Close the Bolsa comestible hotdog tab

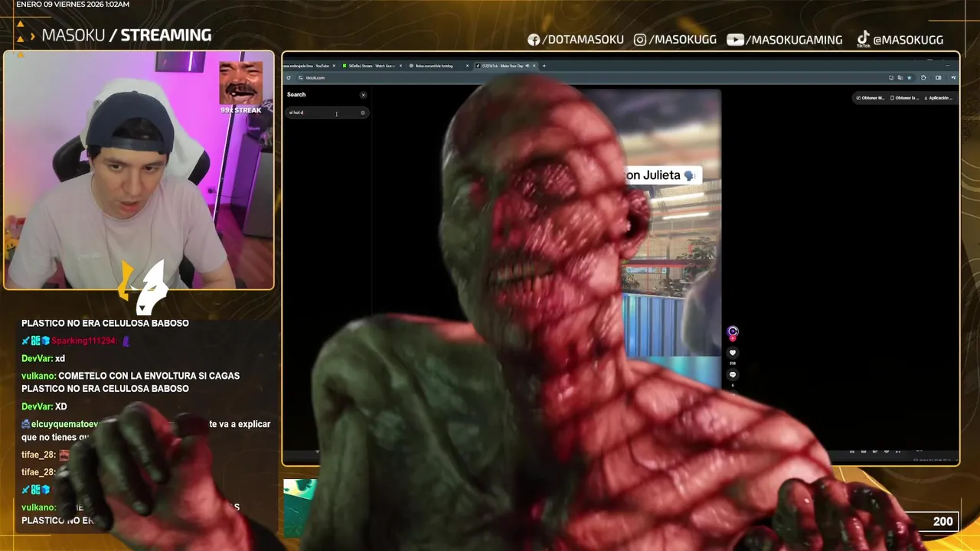coord(467,66)
